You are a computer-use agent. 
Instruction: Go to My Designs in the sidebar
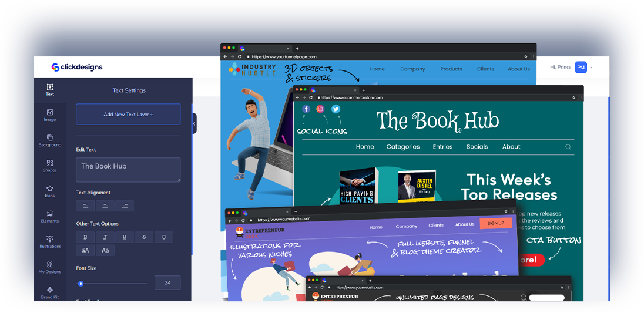coord(50,268)
